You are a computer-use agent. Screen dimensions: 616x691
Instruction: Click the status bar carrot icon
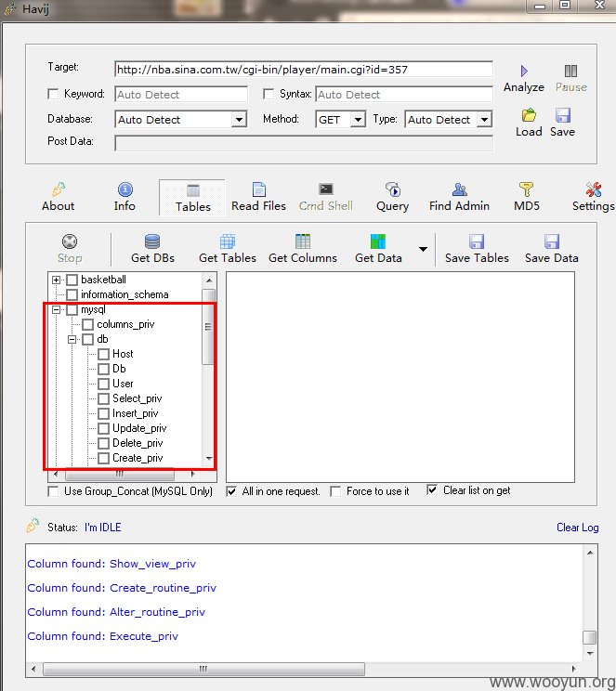[x=33, y=526]
